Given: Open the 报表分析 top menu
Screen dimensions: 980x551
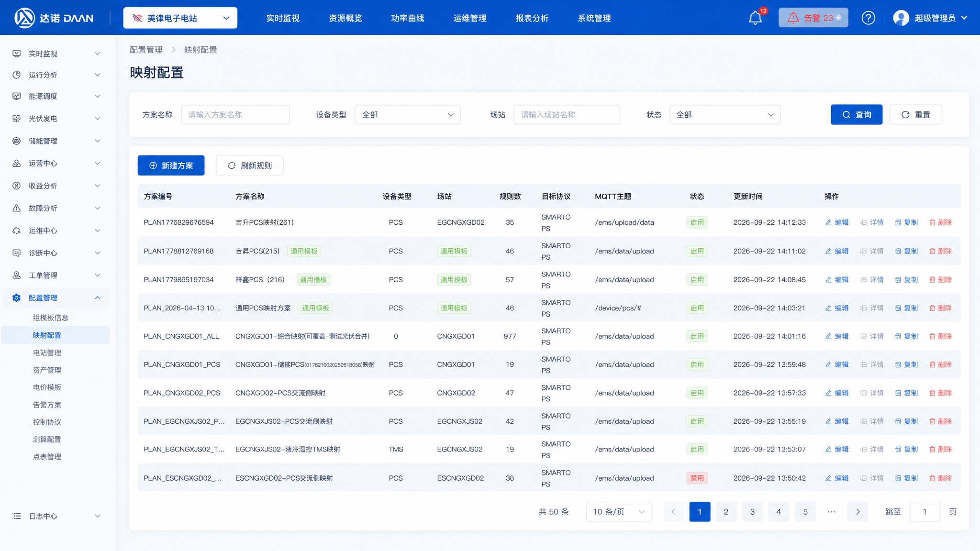Looking at the screenshot, I should pyautogui.click(x=532, y=18).
